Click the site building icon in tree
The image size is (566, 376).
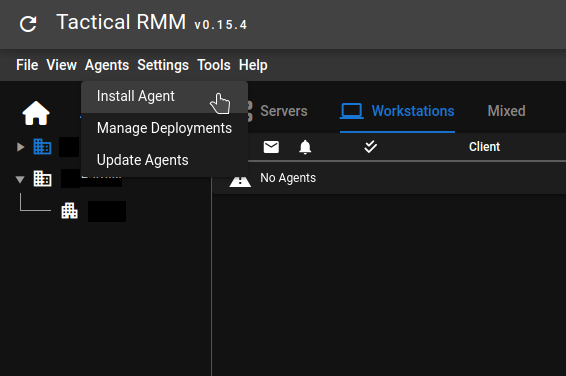(x=69, y=211)
